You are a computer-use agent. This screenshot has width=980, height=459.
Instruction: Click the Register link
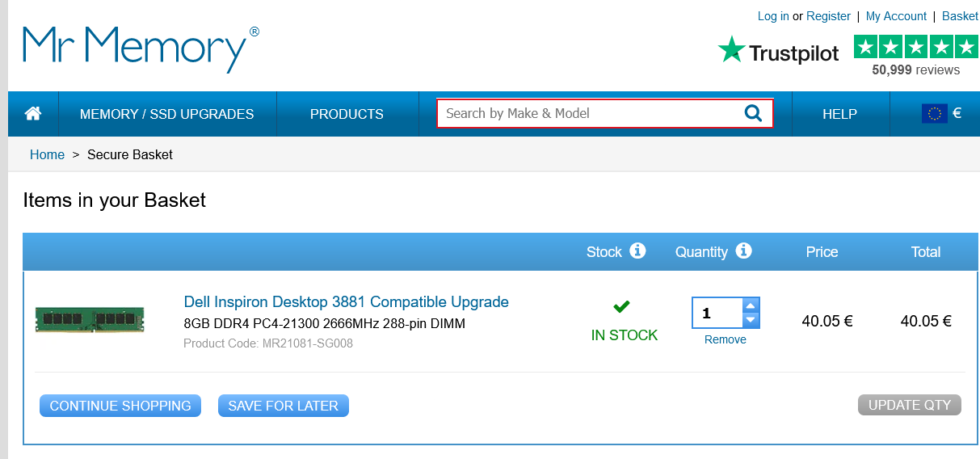828,16
